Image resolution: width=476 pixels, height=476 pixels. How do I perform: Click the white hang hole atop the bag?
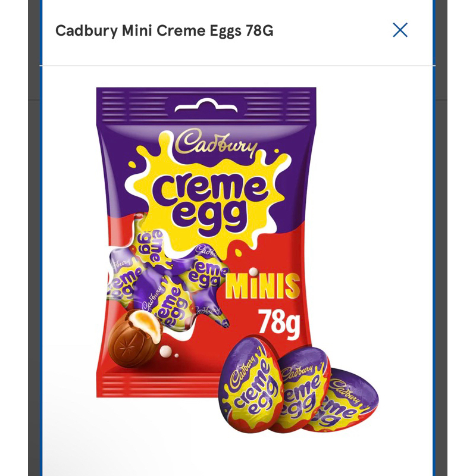point(206,105)
